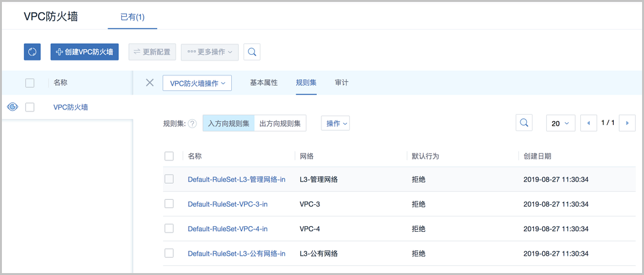The image size is (644, 275).
Task: Open the 已有(1) tab at top
Action: (132, 17)
